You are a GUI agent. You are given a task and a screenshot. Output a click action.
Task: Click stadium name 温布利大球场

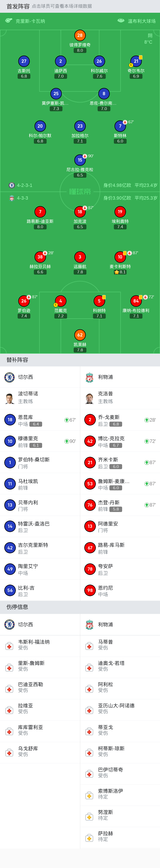click(141, 21)
